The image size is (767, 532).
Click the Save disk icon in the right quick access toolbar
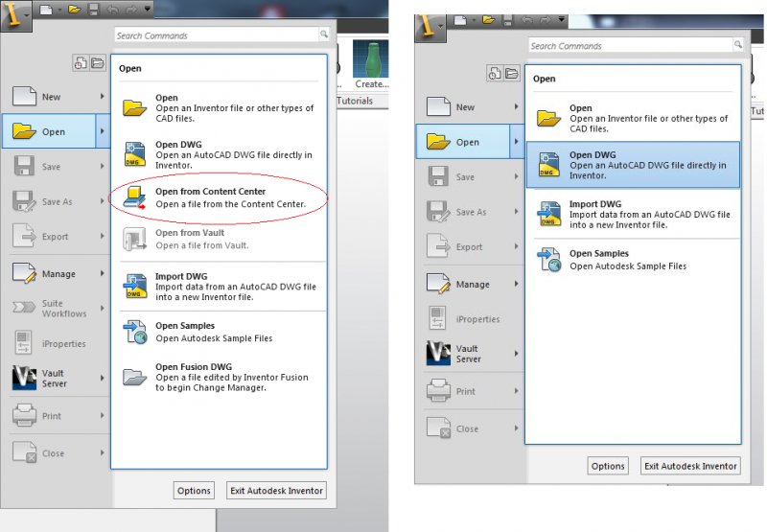tap(508, 20)
